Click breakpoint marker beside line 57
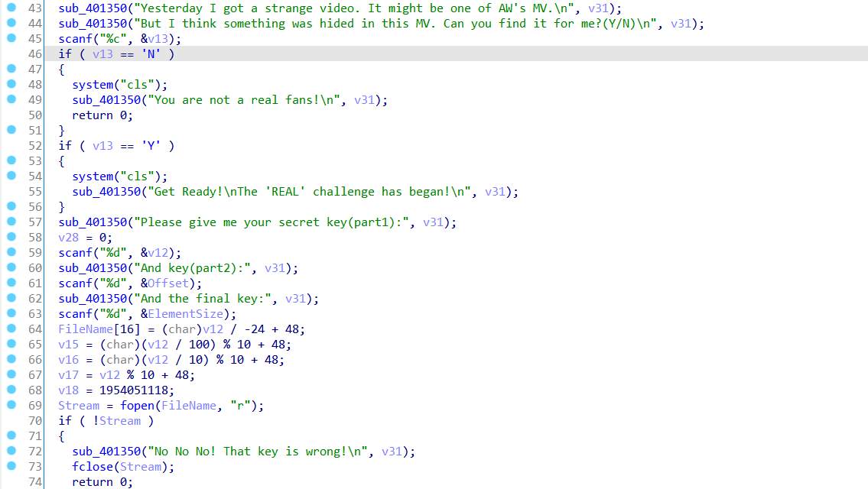Screen dimensions: 868x489 (11, 222)
